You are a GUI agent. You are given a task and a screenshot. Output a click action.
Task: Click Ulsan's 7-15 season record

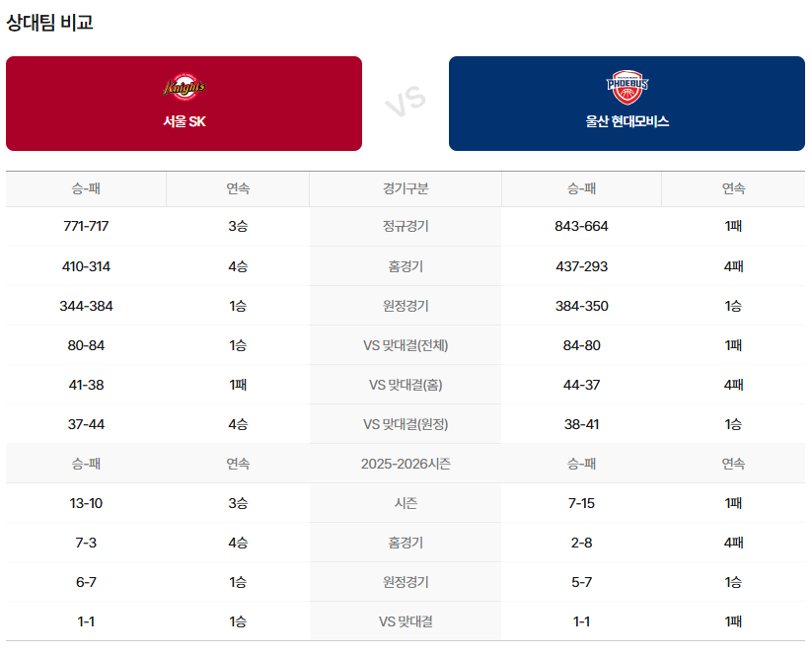[581, 503]
